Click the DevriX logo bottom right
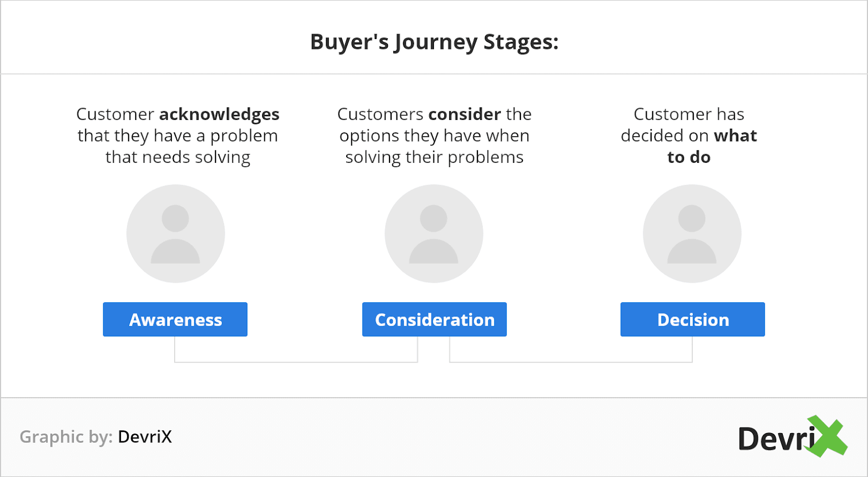 pyautogui.click(x=793, y=437)
